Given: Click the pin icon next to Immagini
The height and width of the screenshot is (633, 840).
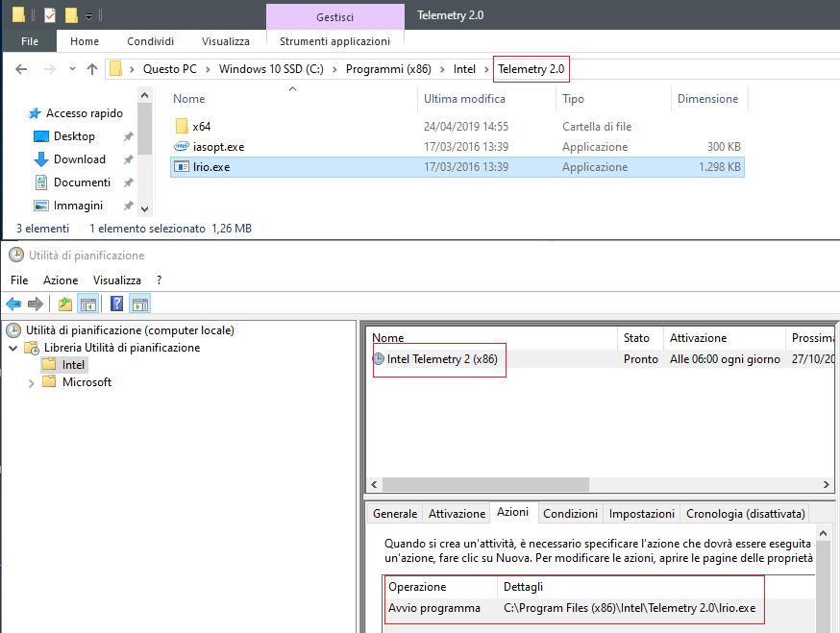Looking at the screenshot, I should [x=128, y=206].
